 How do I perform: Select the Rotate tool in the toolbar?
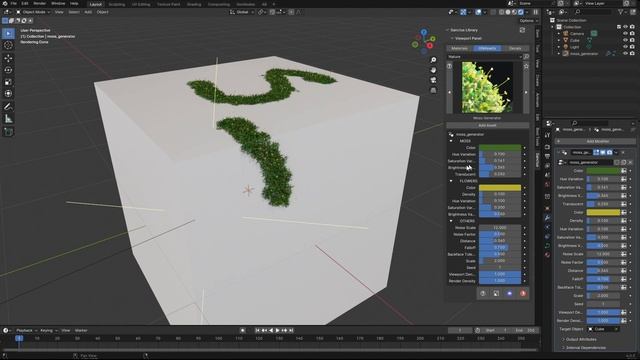(x=8, y=70)
